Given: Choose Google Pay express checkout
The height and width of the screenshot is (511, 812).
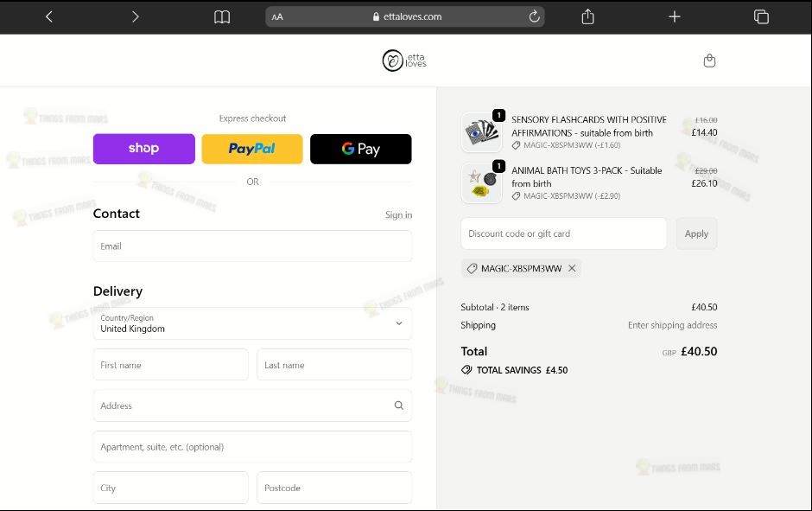Looking at the screenshot, I should pyautogui.click(x=361, y=149).
